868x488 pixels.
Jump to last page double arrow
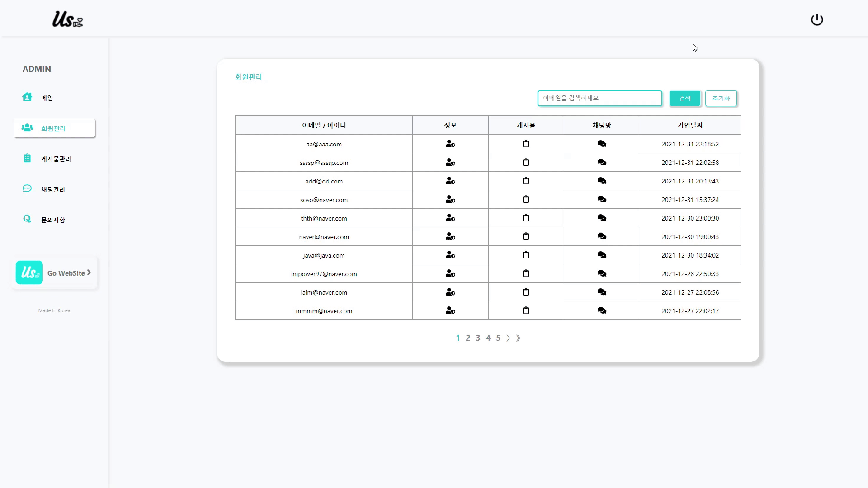(518, 338)
